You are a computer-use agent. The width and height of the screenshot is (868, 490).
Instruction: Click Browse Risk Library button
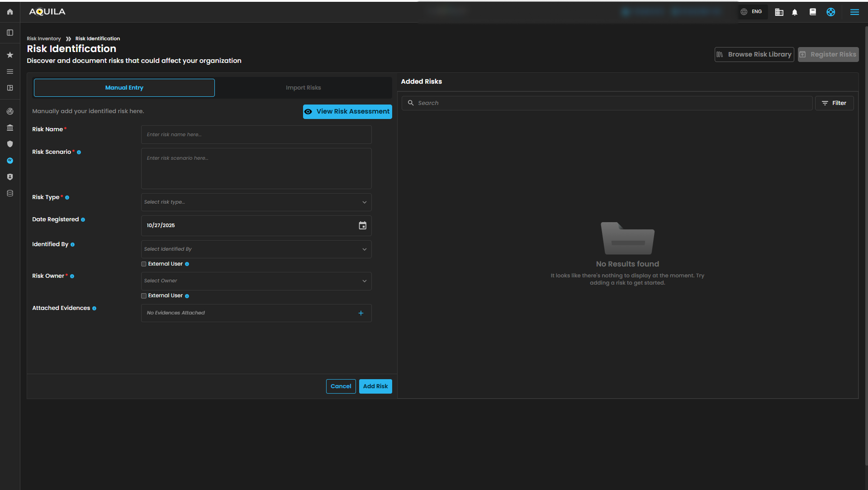coord(754,54)
